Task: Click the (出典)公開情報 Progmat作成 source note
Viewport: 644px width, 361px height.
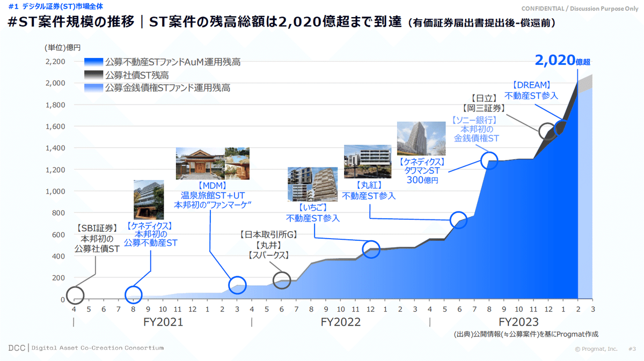Action: coord(525,333)
